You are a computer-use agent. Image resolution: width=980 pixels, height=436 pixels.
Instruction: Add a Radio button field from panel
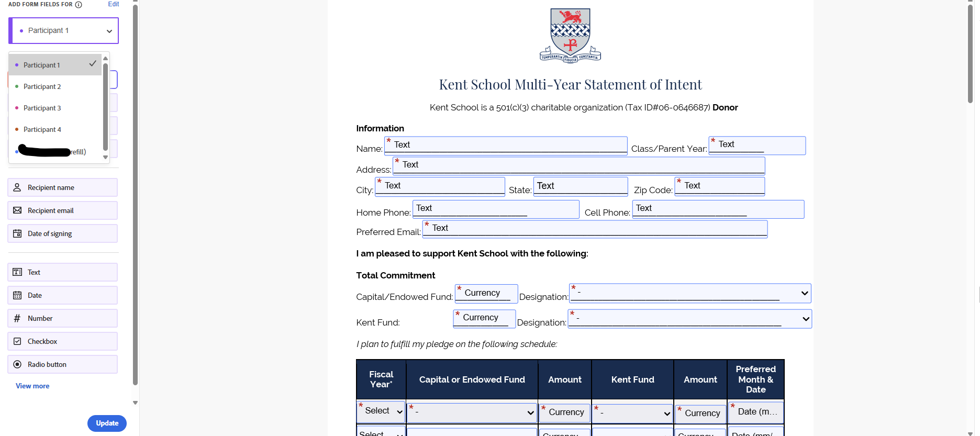(x=63, y=364)
